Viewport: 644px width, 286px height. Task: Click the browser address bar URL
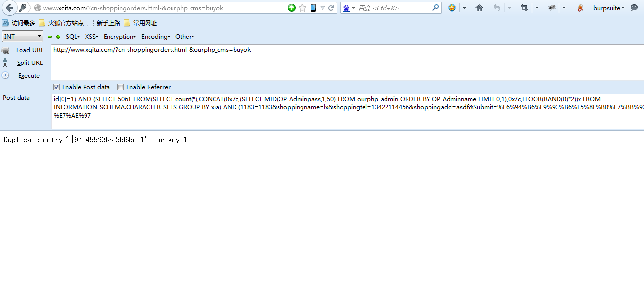point(133,8)
